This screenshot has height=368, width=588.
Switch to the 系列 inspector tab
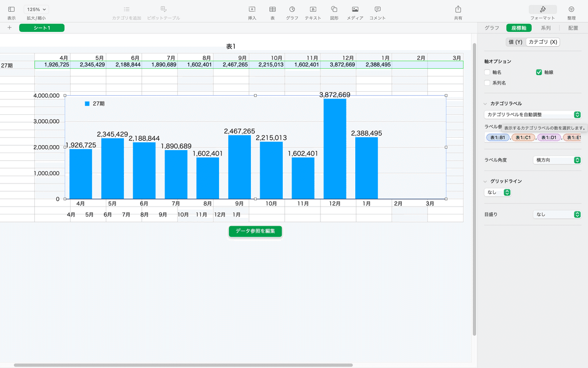[546, 28]
